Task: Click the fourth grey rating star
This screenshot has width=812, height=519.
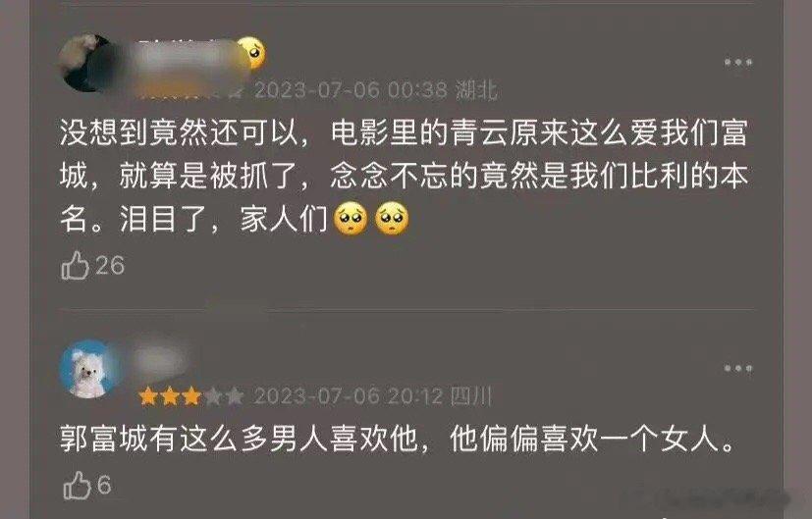Action: (x=213, y=396)
